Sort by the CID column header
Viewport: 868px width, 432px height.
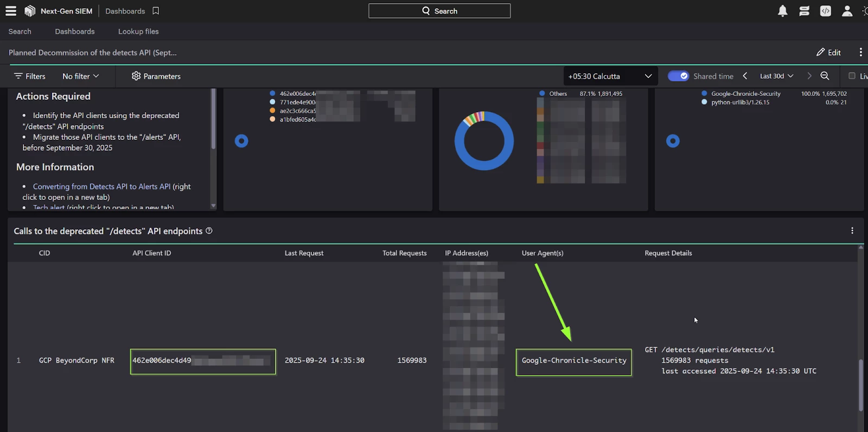[44, 253]
